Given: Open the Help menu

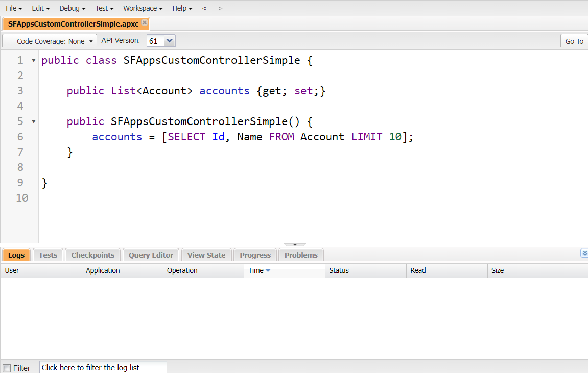Looking at the screenshot, I should 182,8.
